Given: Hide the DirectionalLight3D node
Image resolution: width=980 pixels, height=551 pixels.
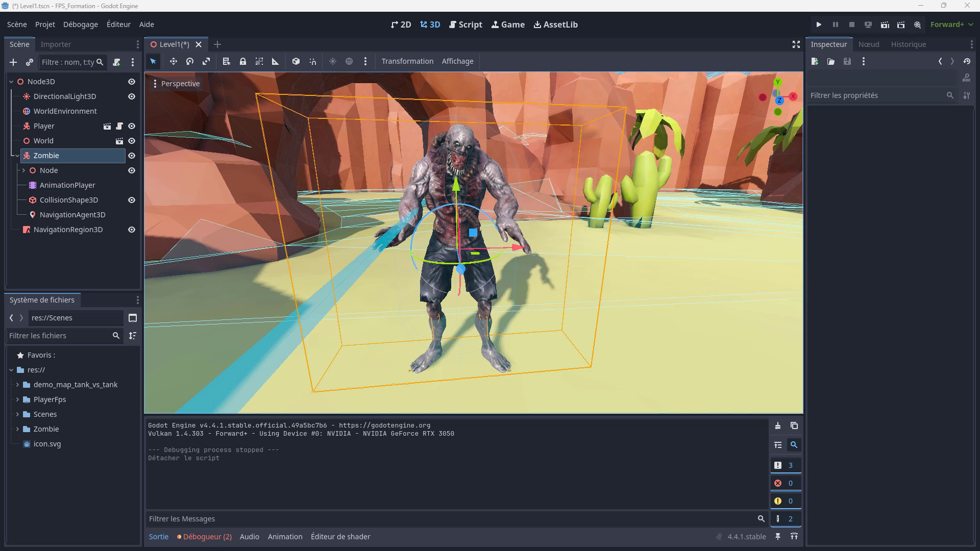Looking at the screenshot, I should [x=132, y=96].
